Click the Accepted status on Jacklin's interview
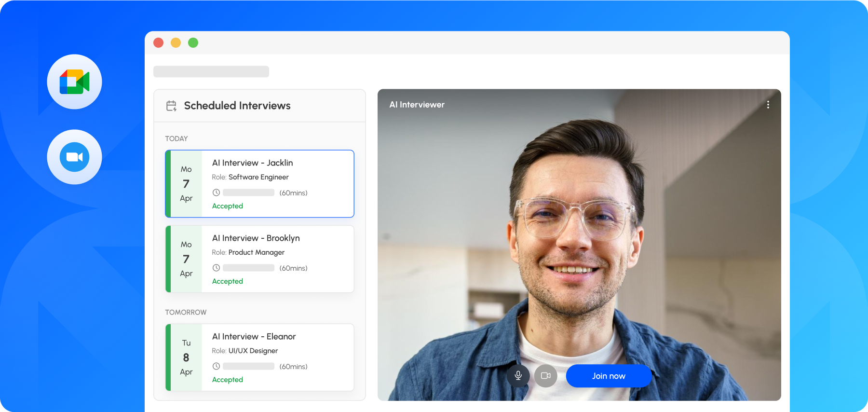The width and height of the screenshot is (868, 412). click(228, 206)
